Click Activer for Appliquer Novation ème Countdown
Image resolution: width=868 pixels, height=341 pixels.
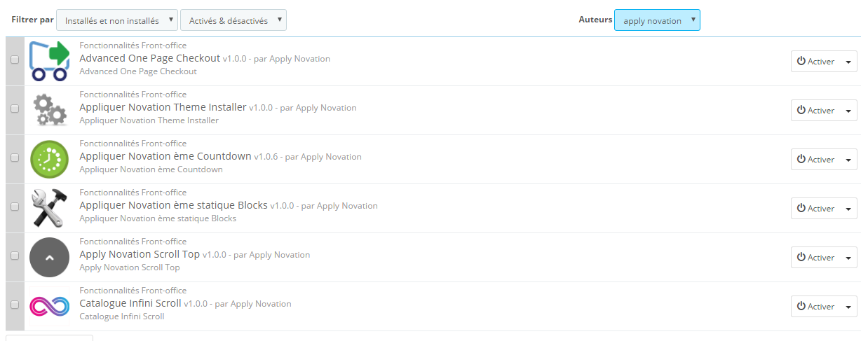click(x=815, y=160)
